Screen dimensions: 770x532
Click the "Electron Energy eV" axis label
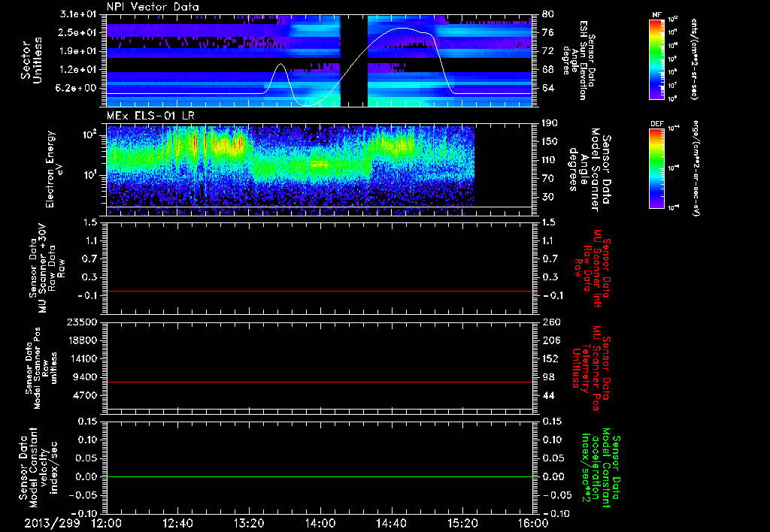54,169
